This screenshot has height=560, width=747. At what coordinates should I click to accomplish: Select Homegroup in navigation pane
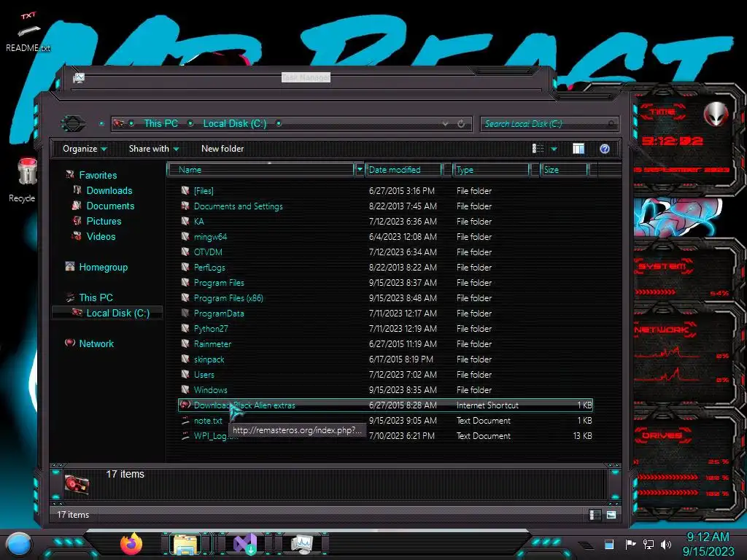coord(103,267)
